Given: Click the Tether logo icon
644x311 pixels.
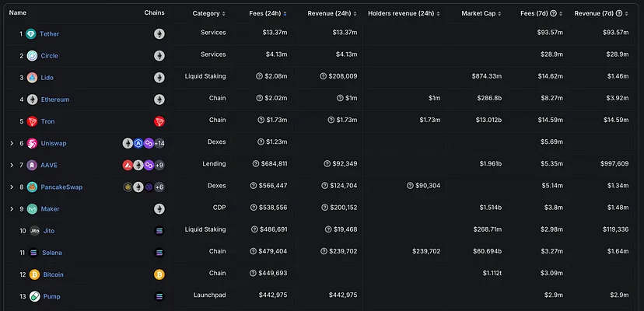Looking at the screenshot, I should [x=31, y=34].
